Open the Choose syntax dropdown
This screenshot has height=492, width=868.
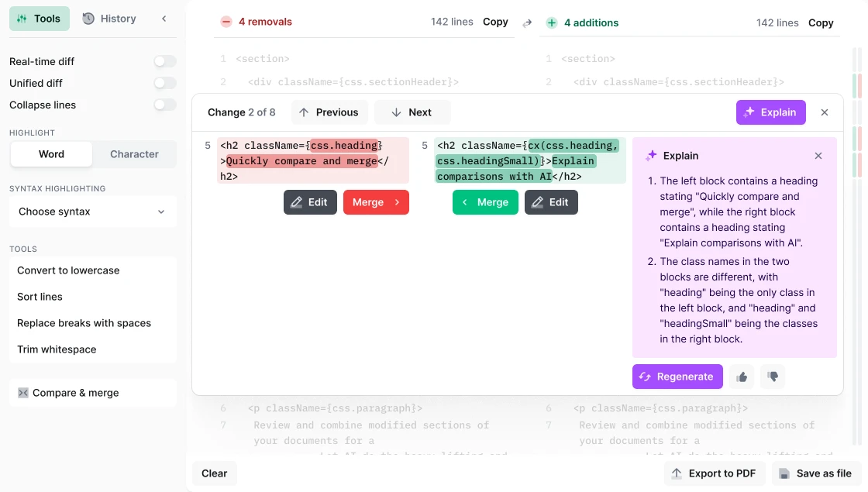(x=92, y=212)
